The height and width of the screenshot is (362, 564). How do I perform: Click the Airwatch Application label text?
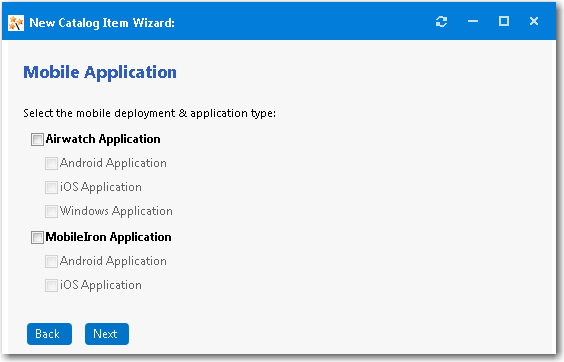[x=103, y=139]
